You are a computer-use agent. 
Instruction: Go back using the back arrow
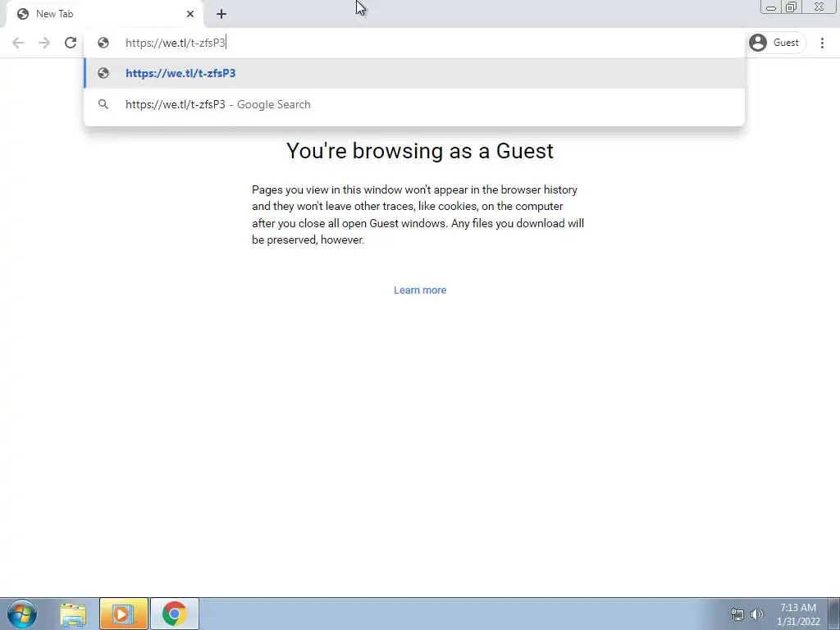[x=18, y=43]
